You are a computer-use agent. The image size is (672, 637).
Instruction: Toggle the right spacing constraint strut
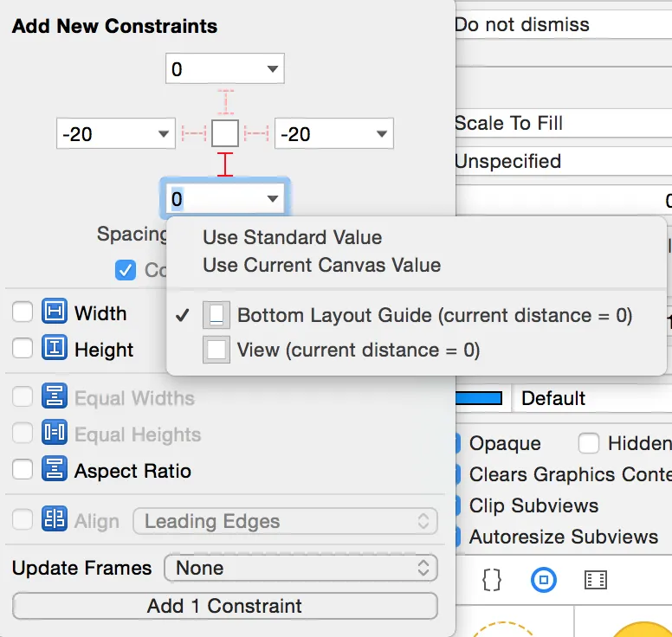click(256, 134)
